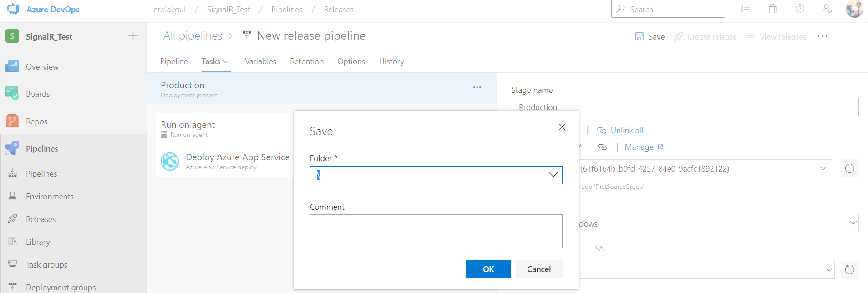Open the help question mark icon
Viewport: 868px width, 293px height.
click(800, 9)
